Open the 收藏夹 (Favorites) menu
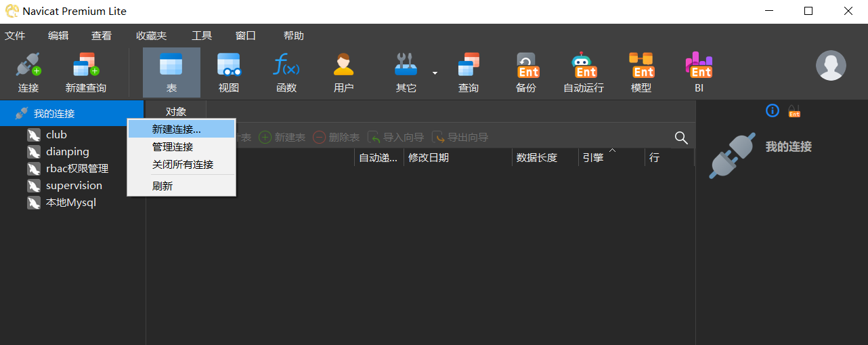This screenshot has width=868, height=345. 152,36
